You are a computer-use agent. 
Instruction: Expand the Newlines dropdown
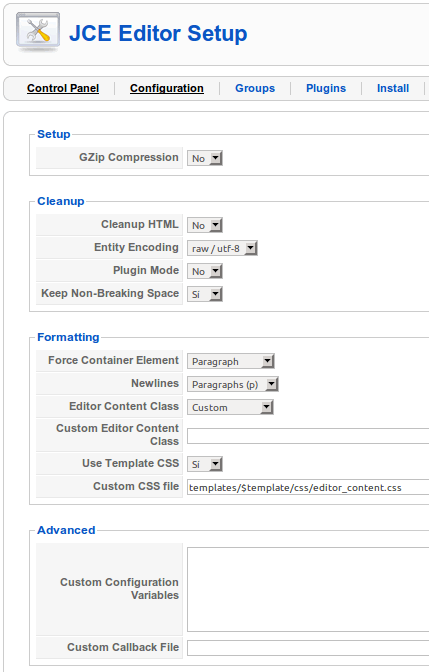233,384
